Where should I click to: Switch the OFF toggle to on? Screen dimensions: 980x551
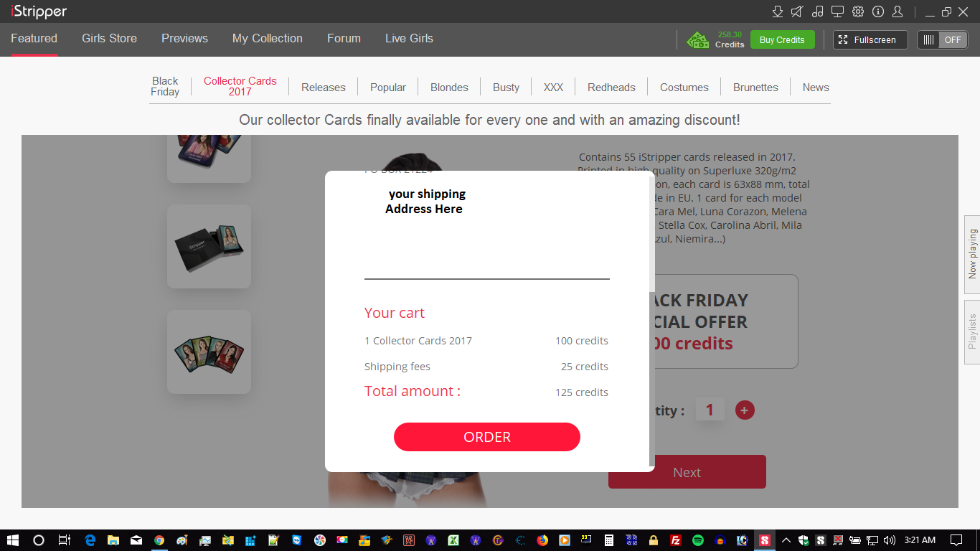(942, 40)
